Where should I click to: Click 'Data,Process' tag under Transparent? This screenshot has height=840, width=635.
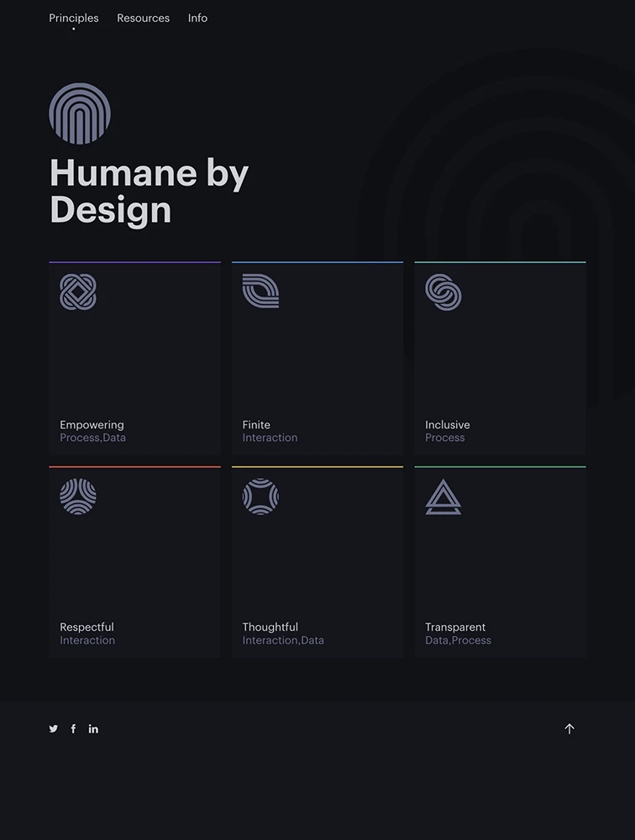click(x=458, y=640)
